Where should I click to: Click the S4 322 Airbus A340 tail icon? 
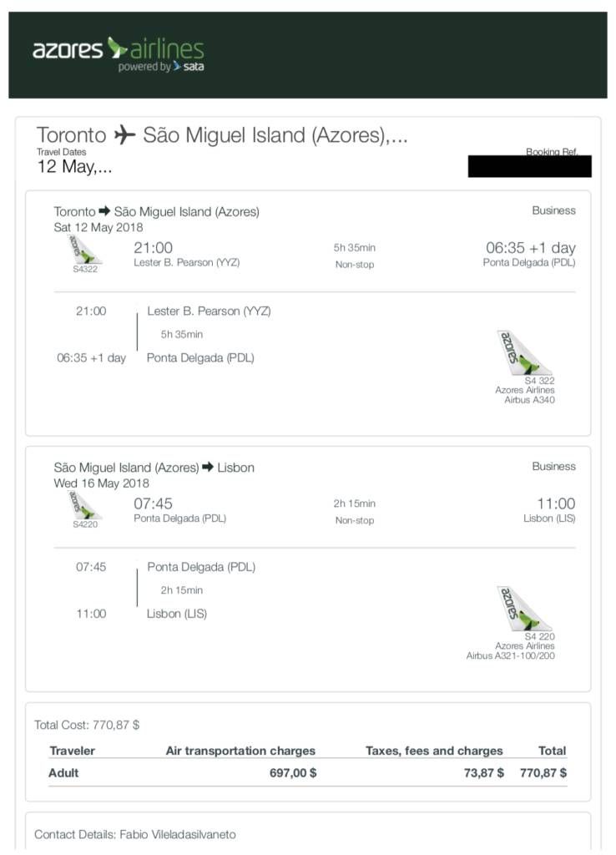tap(523, 352)
